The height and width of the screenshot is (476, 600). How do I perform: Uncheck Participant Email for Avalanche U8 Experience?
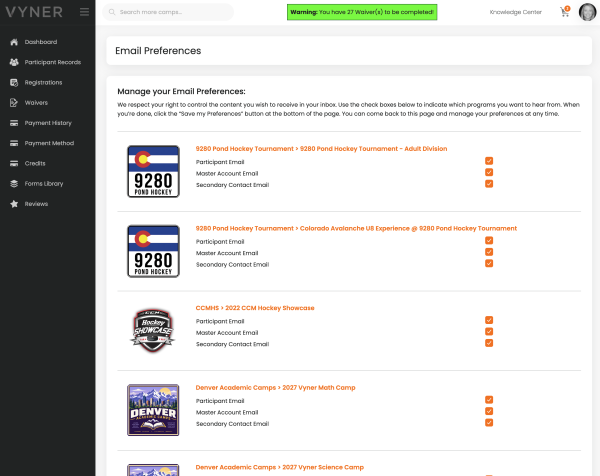click(x=489, y=240)
